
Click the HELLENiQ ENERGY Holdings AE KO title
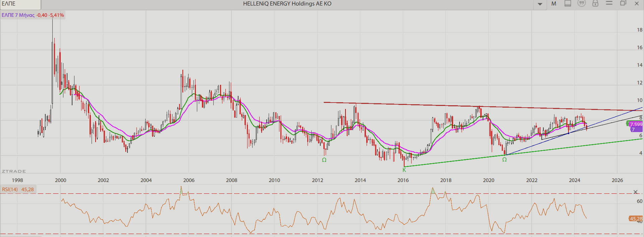pos(287,4)
